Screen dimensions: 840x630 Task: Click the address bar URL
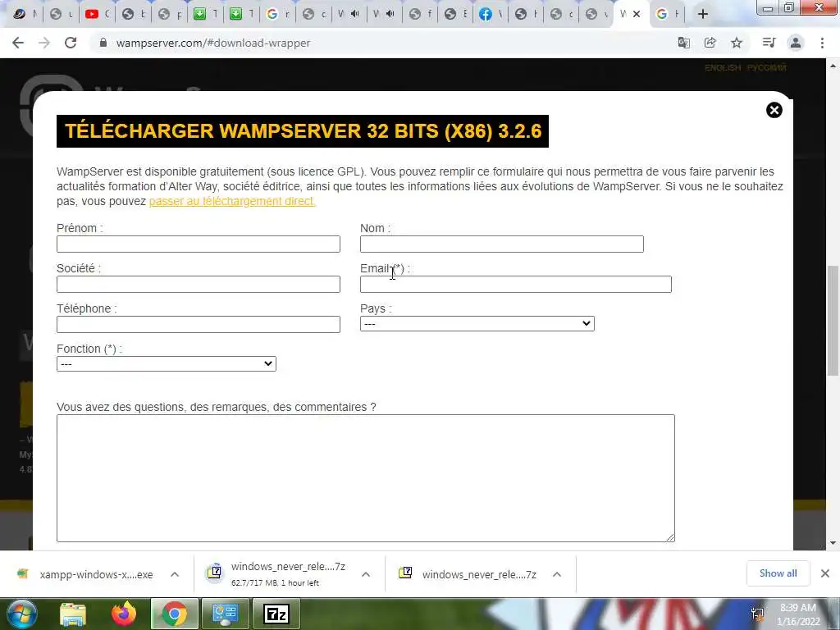tap(213, 43)
